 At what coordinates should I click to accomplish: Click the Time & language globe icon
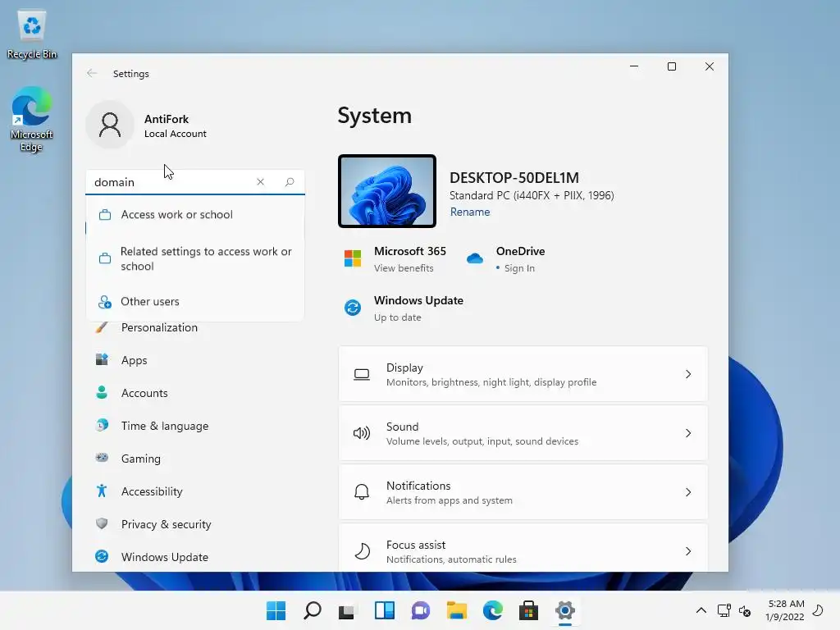[102, 425]
